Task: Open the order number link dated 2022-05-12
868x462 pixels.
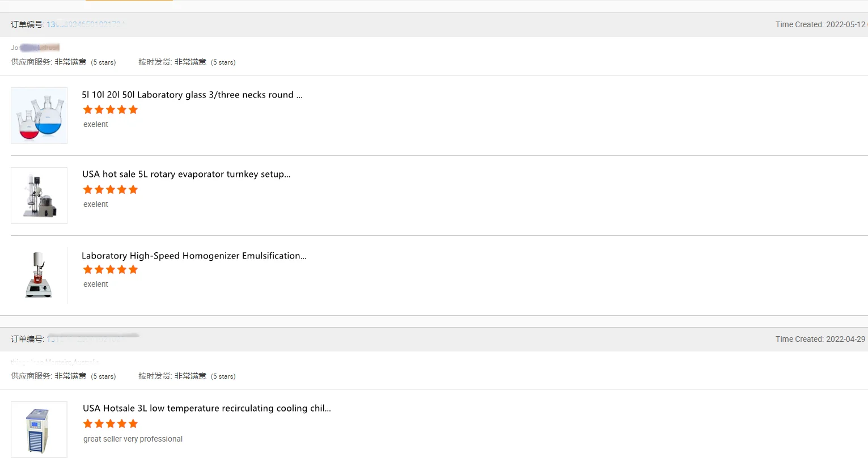Action: (85, 24)
